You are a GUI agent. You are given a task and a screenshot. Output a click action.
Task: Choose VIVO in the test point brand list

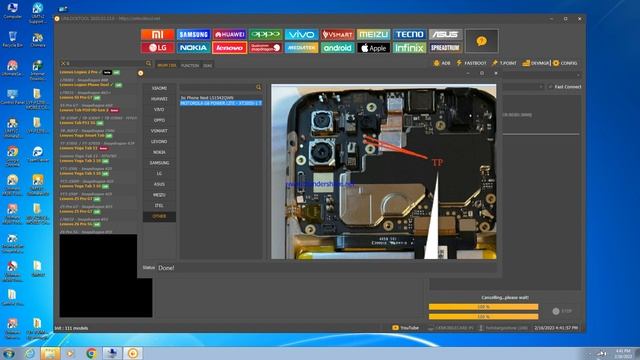tap(159, 109)
